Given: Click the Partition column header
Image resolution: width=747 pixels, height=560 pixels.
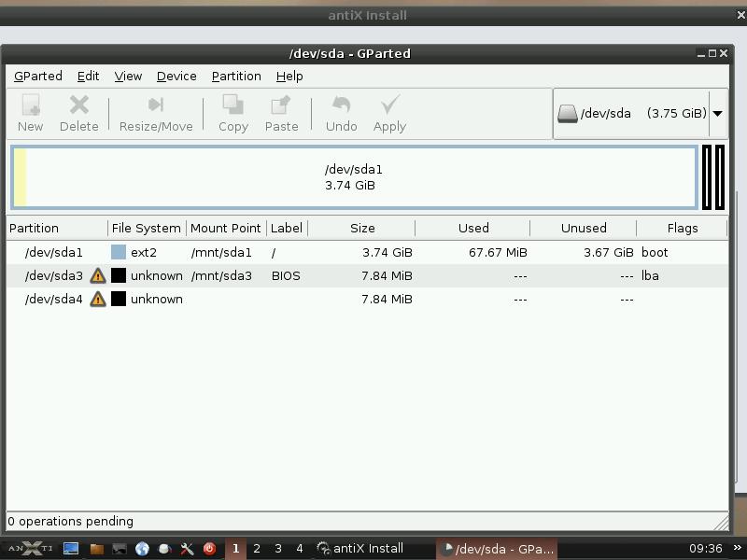Looking at the screenshot, I should pyautogui.click(x=57, y=228).
